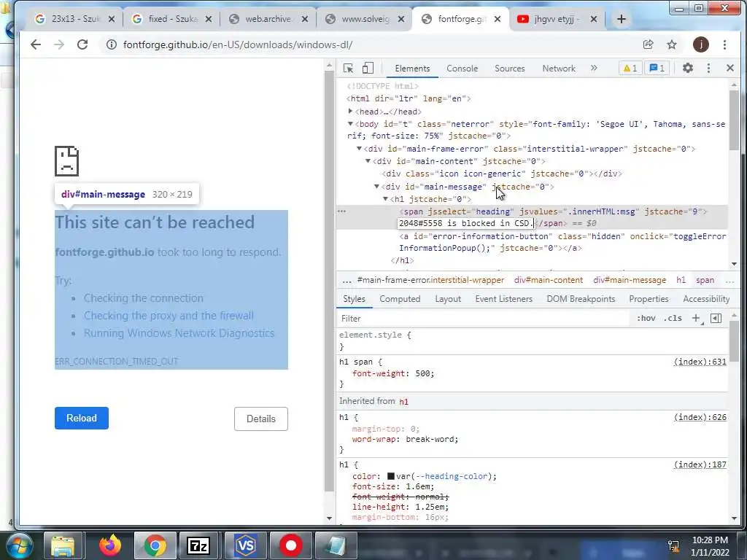The width and height of the screenshot is (747, 560).
Task: Go back in Chrome
Action: [x=36, y=44]
